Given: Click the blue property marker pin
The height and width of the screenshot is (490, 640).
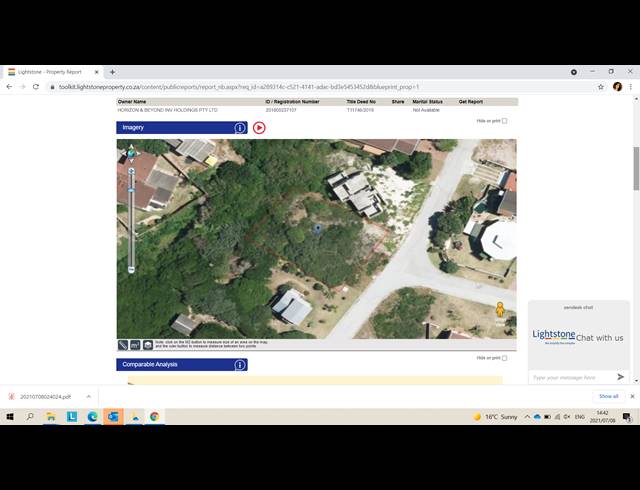Looking at the screenshot, I should point(318,229).
